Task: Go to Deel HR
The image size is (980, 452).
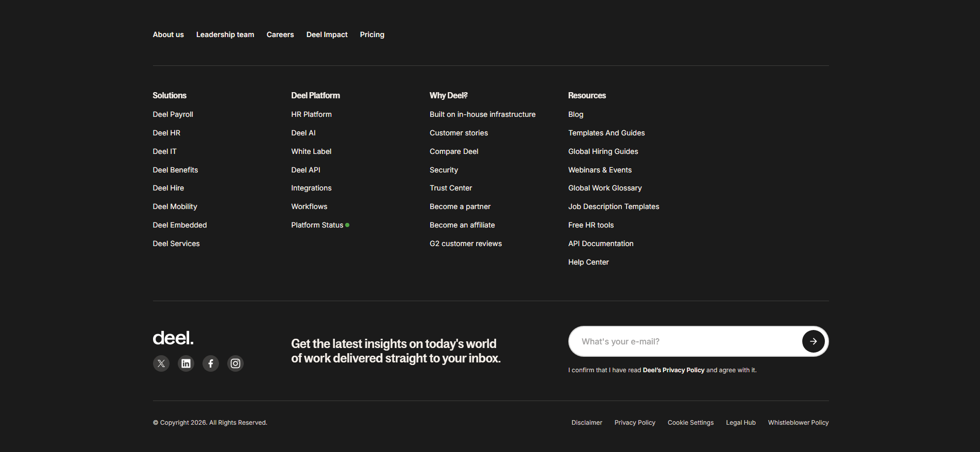Action: click(166, 133)
